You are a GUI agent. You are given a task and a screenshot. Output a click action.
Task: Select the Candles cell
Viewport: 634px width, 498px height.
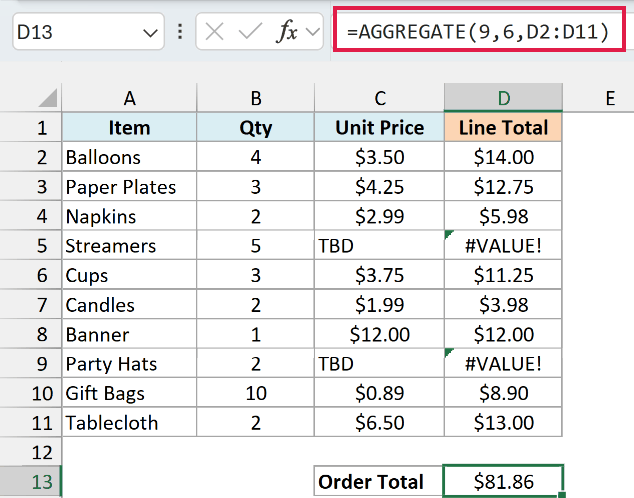pyautogui.click(x=129, y=304)
